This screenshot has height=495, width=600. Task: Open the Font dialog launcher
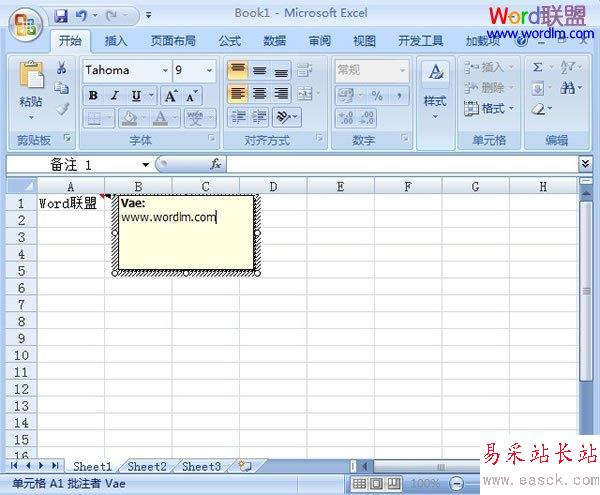tap(211, 138)
